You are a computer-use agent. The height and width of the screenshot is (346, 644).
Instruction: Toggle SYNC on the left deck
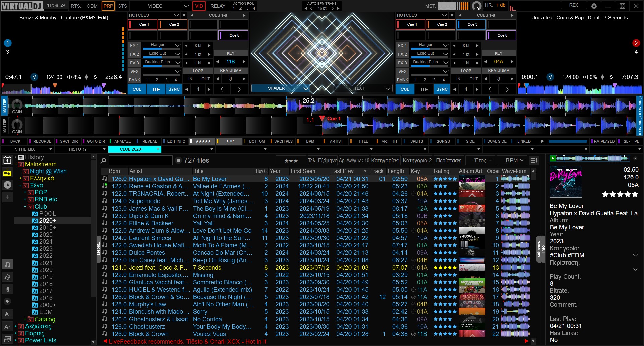coord(174,89)
